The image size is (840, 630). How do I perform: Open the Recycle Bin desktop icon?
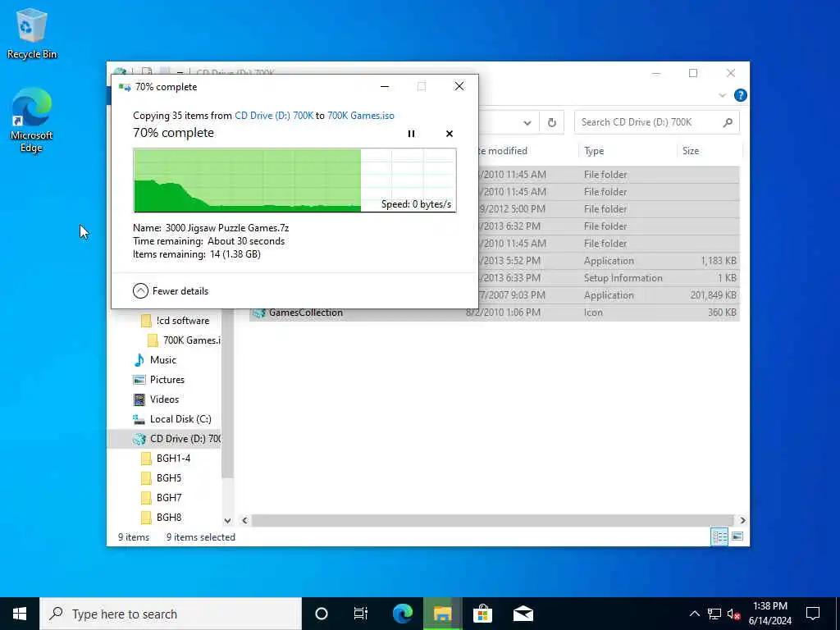coord(32,34)
